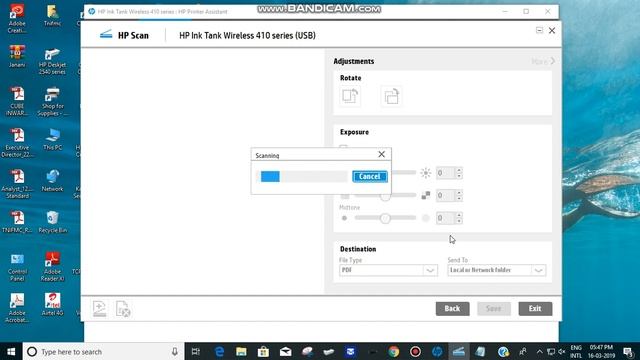Launch Adobe Acrobat desktop shortcut
Viewport: 640px width, 360px height.
[x=17, y=308]
